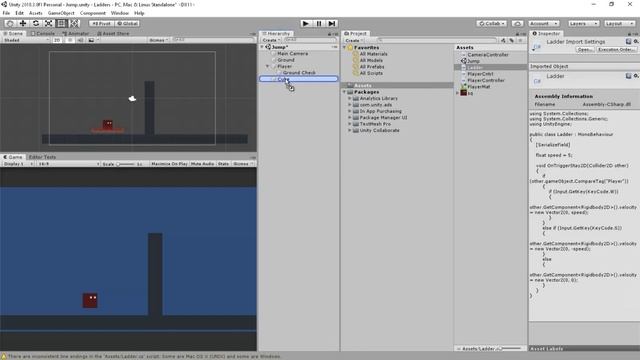Toggle 2D scene view mode

(x=57, y=40)
